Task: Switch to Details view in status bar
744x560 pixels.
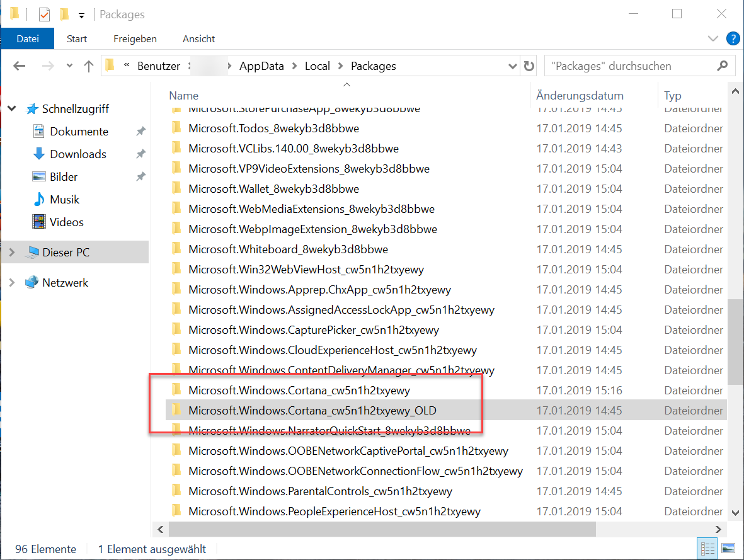Action: coord(707,549)
